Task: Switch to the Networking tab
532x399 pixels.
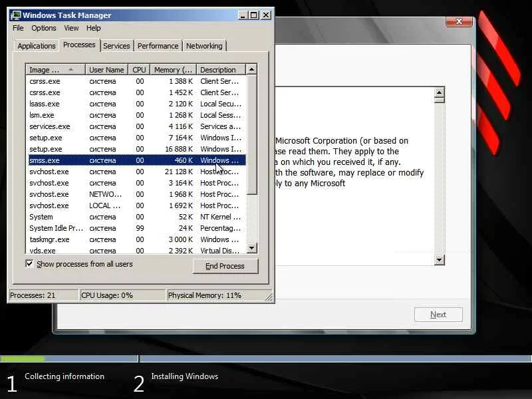Action: [x=204, y=46]
